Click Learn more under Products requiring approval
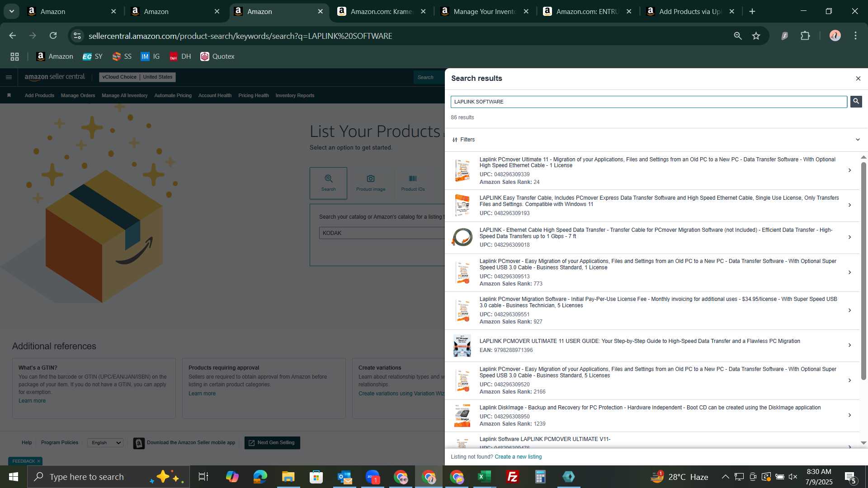Screen dimensions: 868x488 click(202, 394)
